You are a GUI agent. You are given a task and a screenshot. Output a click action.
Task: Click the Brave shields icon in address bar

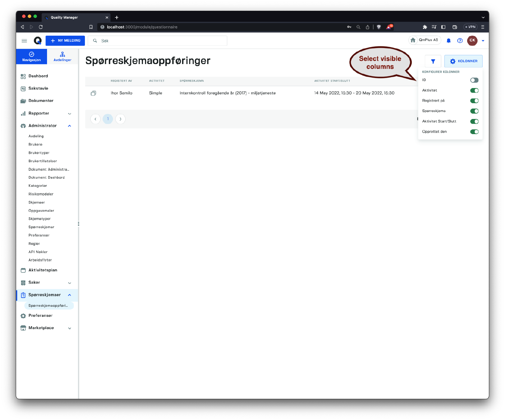[379, 27]
